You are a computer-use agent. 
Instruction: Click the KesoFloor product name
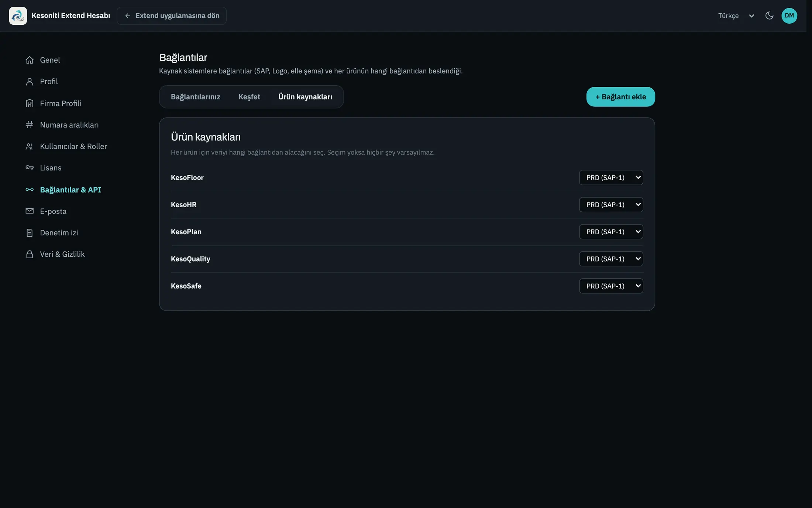pyautogui.click(x=187, y=178)
